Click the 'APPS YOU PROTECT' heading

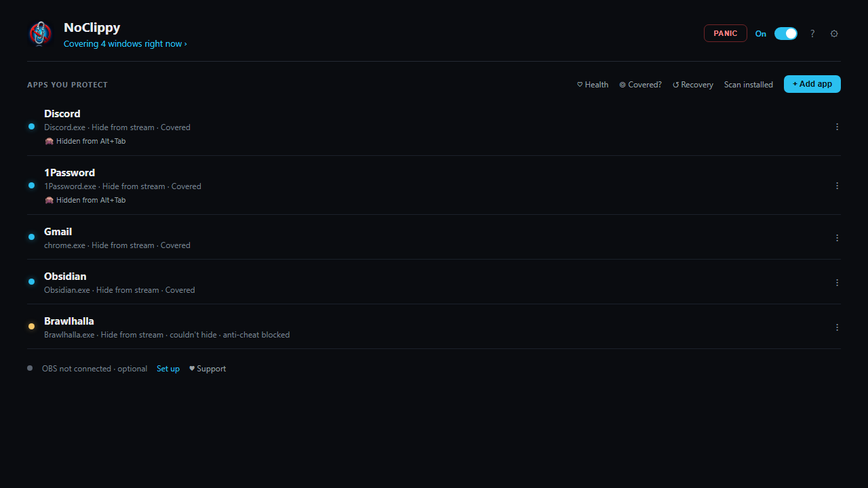[68, 85]
